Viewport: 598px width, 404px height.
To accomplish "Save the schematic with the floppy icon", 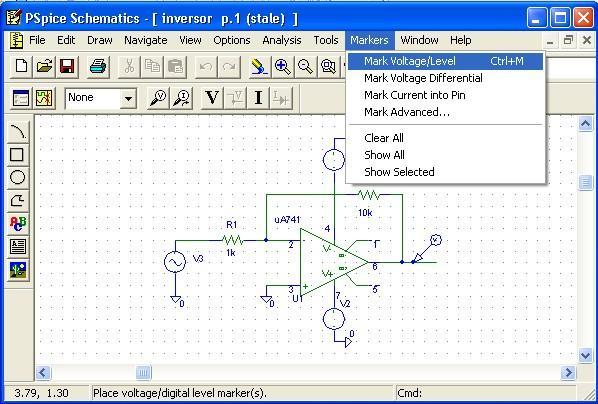I will point(67,66).
